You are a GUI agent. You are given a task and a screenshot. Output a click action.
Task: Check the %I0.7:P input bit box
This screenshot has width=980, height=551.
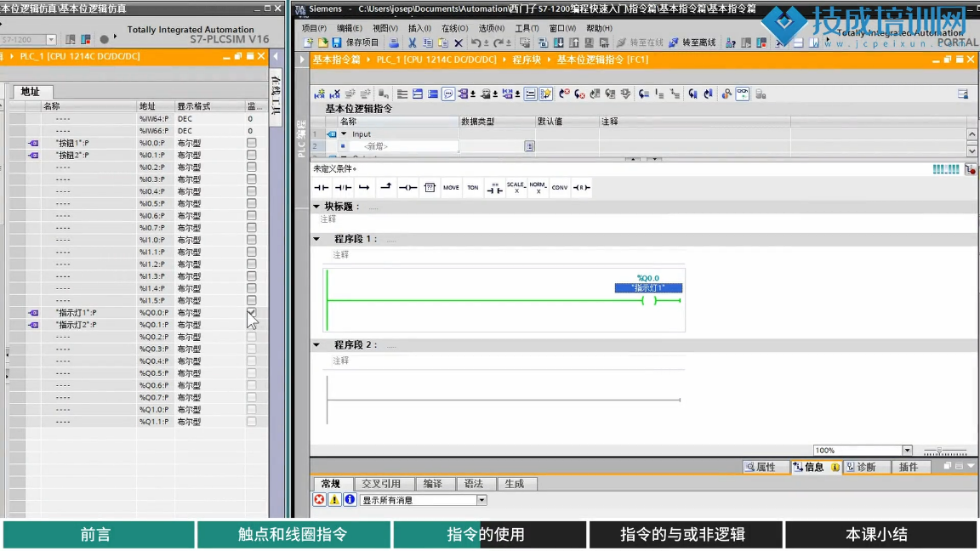251,227
